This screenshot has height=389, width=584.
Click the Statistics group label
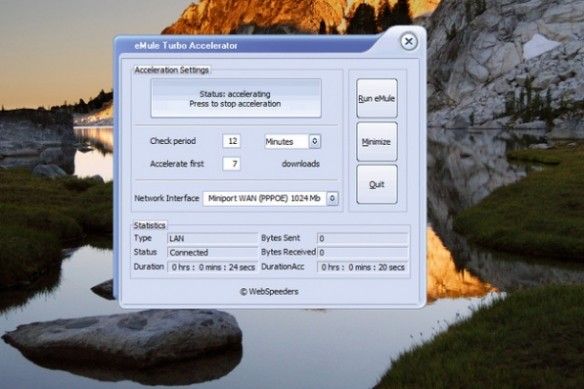pyautogui.click(x=149, y=225)
